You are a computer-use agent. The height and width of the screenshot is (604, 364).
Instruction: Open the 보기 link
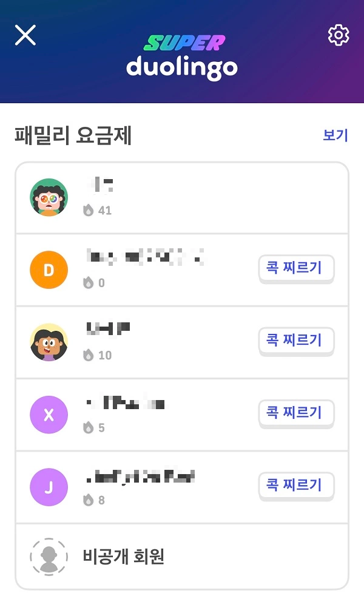pyautogui.click(x=334, y=135)
